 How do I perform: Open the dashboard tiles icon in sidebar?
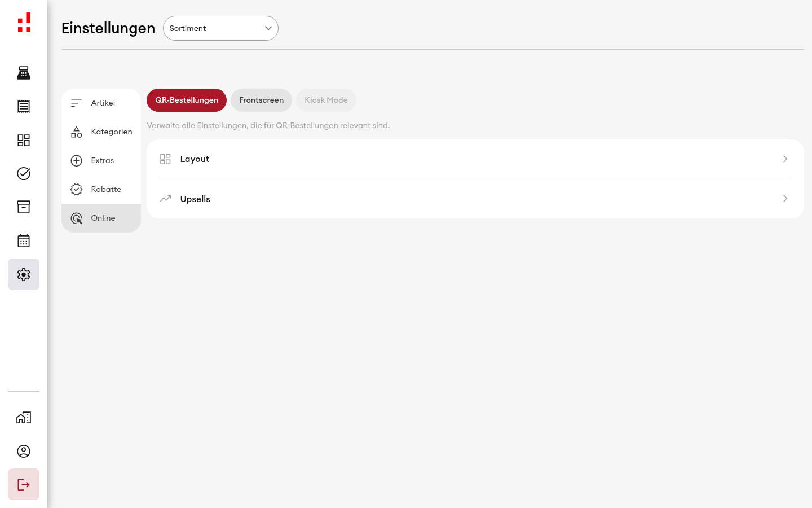[24, 140]
